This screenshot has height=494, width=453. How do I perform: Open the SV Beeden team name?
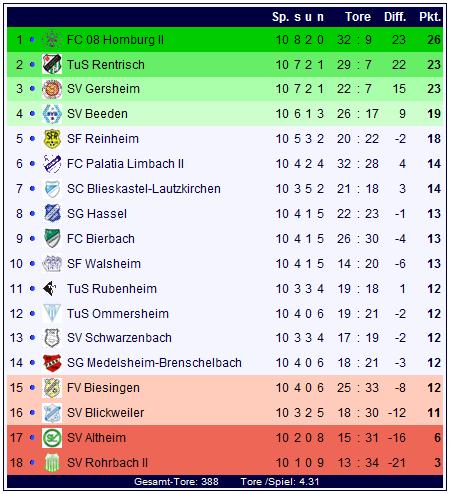point(97,114)
